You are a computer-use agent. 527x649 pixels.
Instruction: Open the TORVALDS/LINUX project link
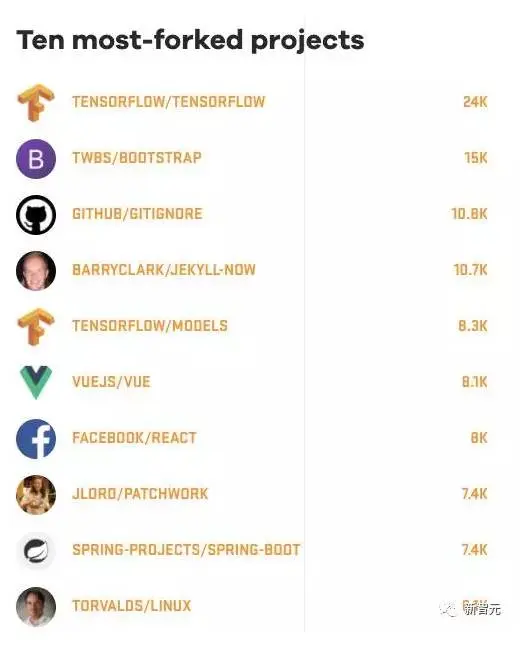(x=132, y=606)
